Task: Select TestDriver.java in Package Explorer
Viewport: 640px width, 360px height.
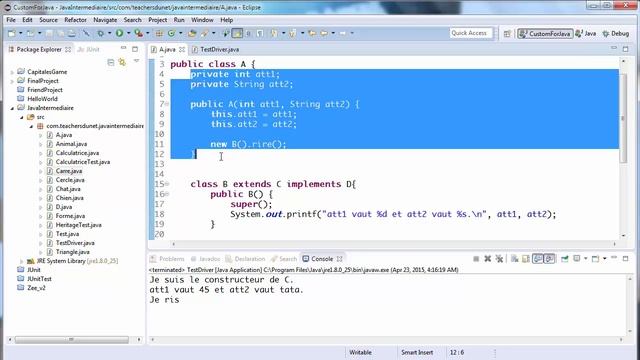Action: tap(75, 243)
